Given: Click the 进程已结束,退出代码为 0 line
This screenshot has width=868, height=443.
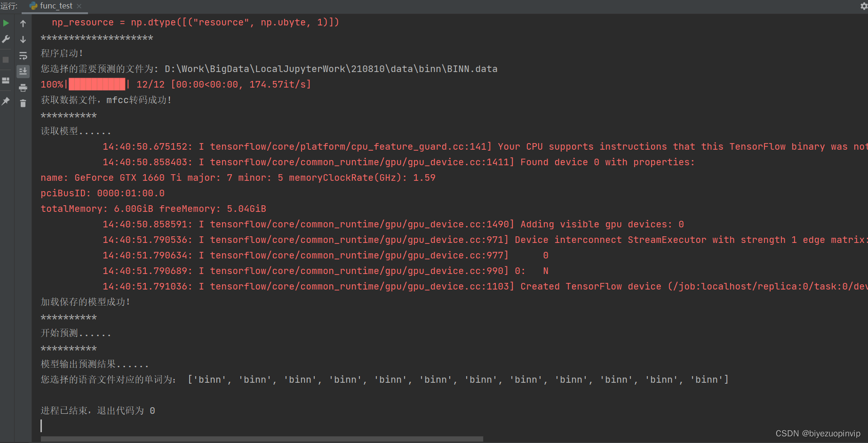Looking at the screenshot, I should coord(98,411).
